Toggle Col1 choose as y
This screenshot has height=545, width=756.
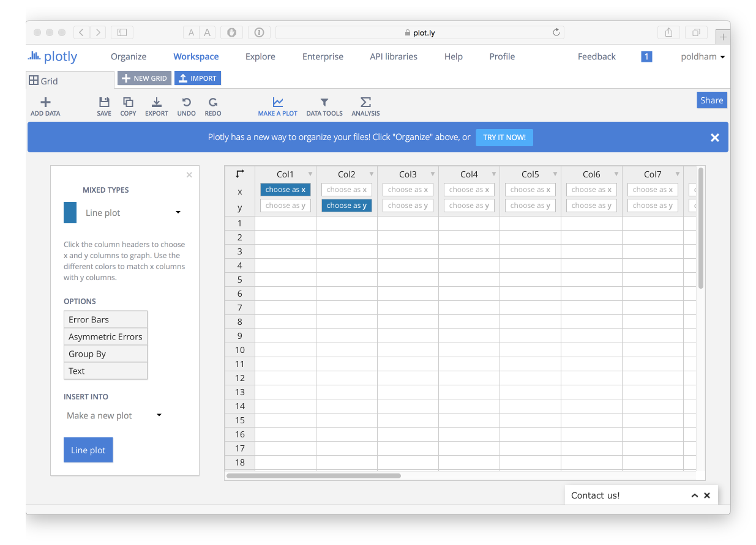pos(285,206)
